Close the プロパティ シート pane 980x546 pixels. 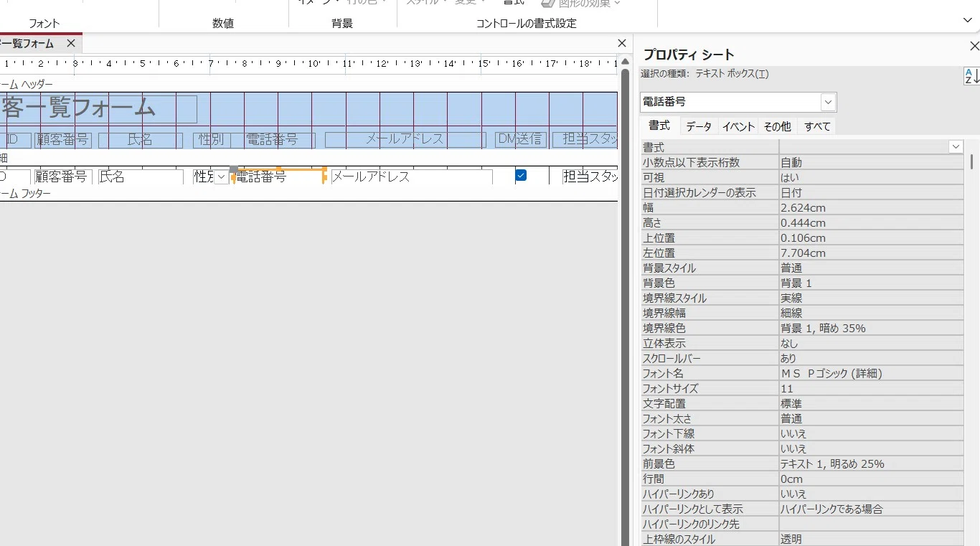coord(974,47)
